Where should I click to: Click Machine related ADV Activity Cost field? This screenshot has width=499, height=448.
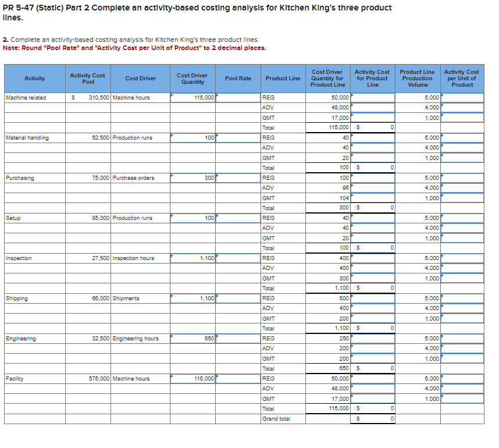[373, 108]
